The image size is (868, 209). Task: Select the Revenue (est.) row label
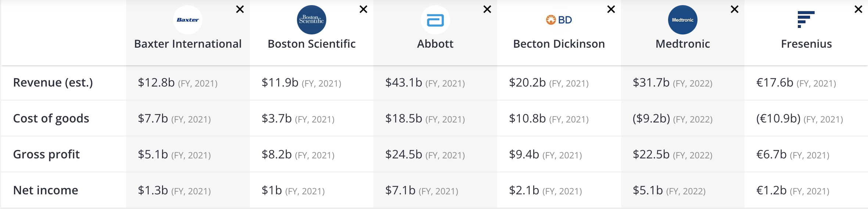click(x=53, y=82)
